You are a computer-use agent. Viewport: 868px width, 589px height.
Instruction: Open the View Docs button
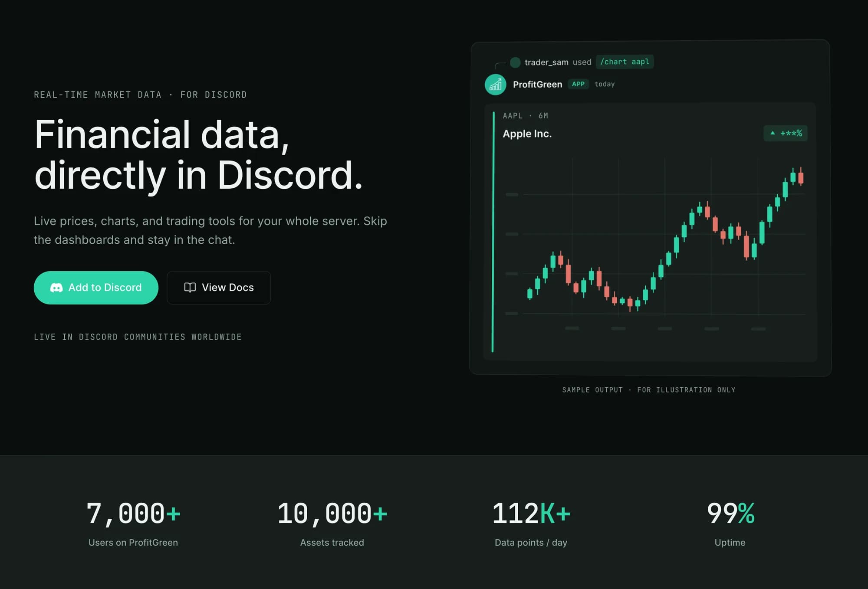(219, 288)
